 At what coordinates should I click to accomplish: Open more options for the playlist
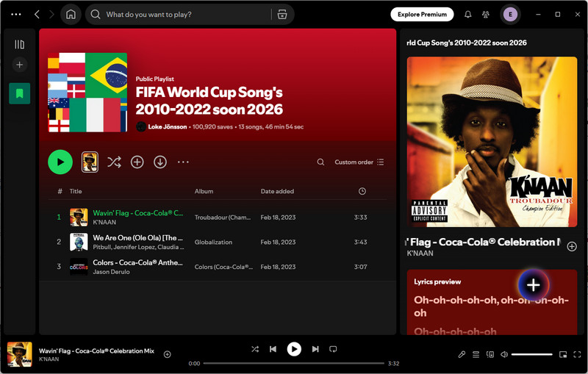point(183,162)
